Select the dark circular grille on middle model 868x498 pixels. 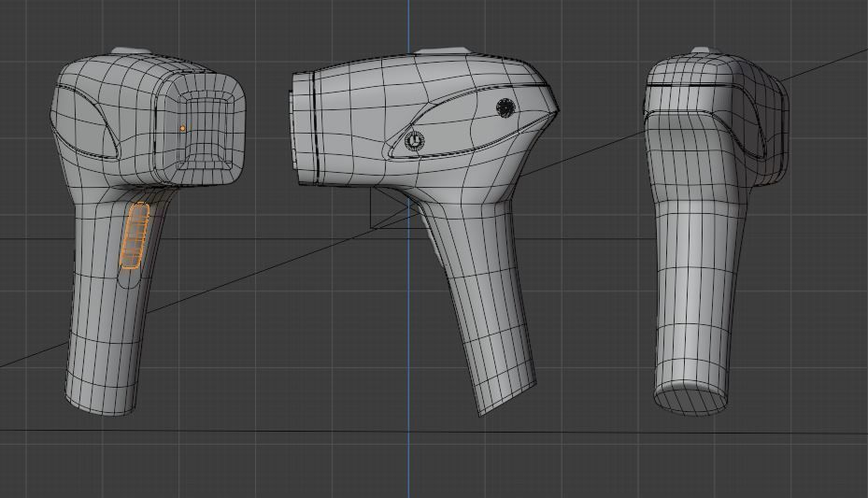coord(505,107)
